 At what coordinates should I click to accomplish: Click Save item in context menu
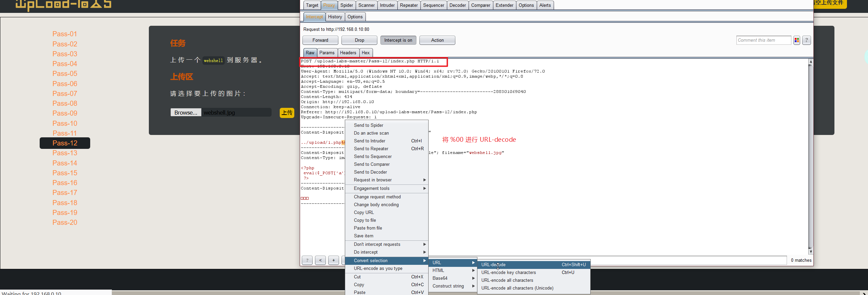pyautogui.click(x=387, y=236)
